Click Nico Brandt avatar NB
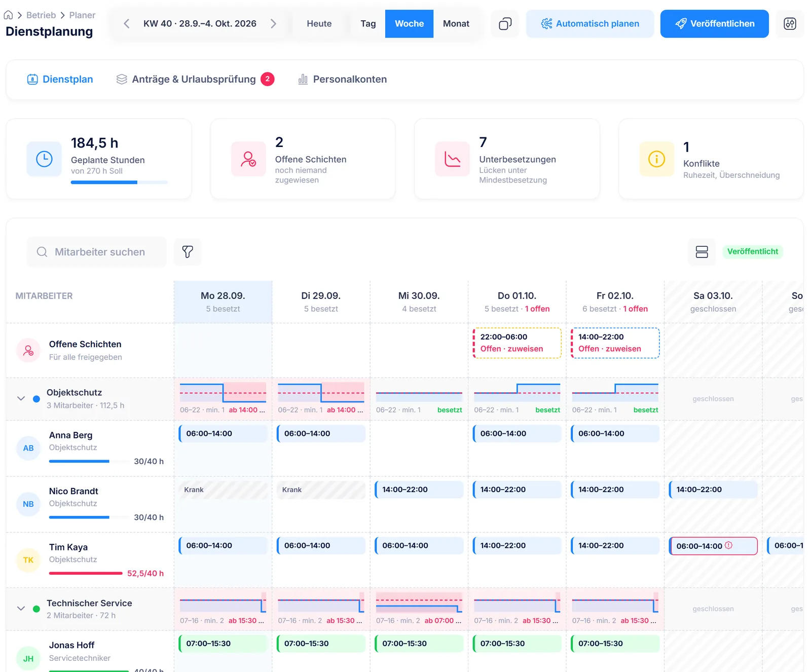811x672 pixels. (x=28, y=504)
